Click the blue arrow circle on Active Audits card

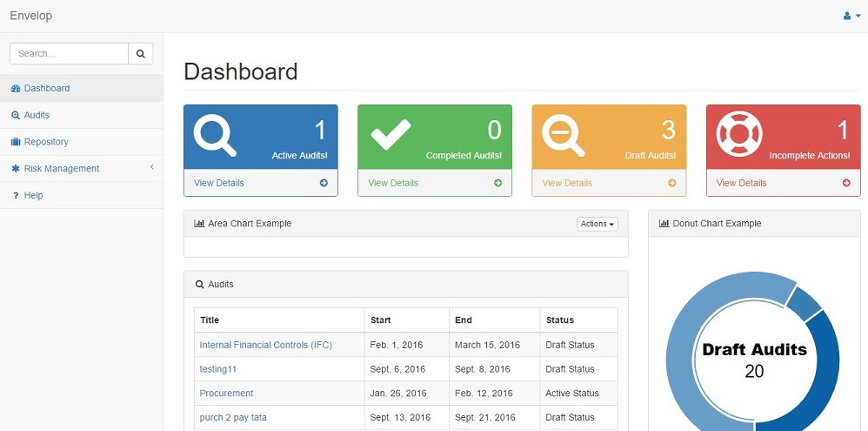click(324, 183)
